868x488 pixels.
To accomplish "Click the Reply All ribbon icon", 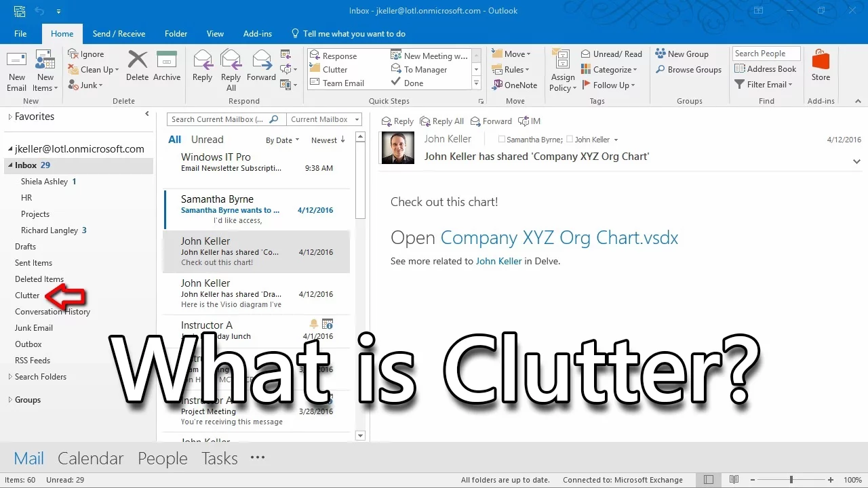I will pos(231,68).
